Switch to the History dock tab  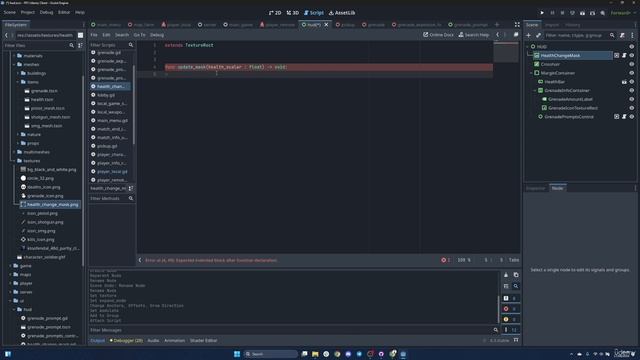[x=572, y=25]
